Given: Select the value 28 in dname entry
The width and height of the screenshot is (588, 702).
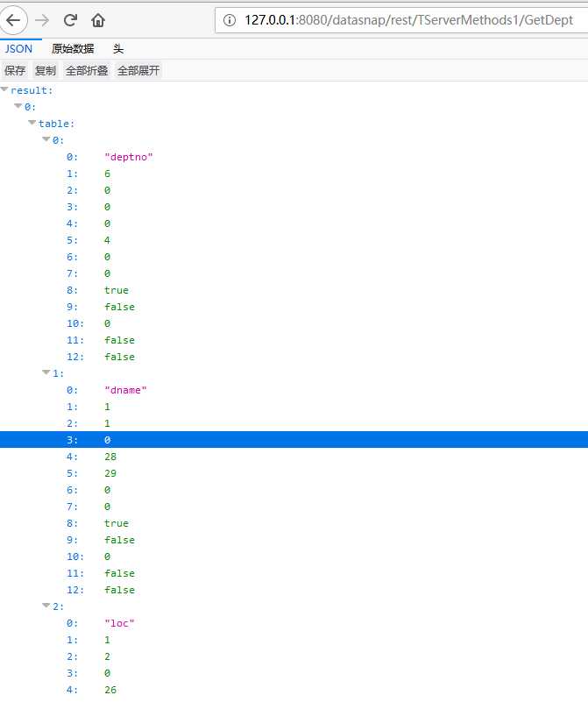Looking at the screenshot, I should point(110,457).
